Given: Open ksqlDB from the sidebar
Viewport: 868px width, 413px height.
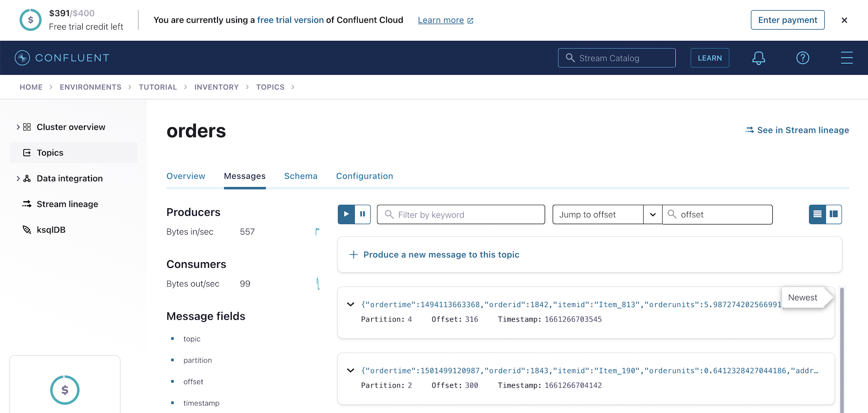Looking at the screenshot, I should [x=51, y=229].
